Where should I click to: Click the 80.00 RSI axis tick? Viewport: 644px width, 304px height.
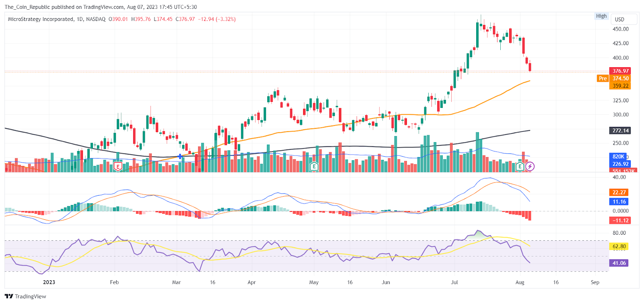(x=619, y=233)
